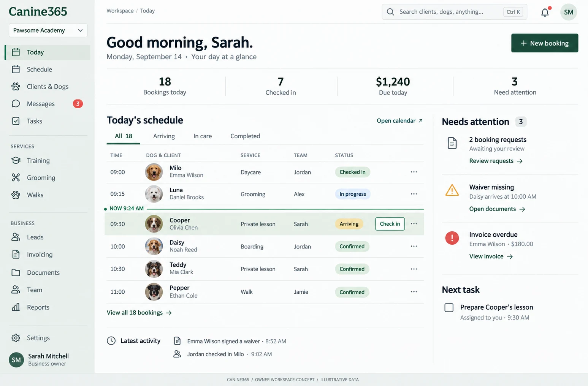The image size is (588, 386).
Task: Click the Latest activity clock icon
Action: 111,341
